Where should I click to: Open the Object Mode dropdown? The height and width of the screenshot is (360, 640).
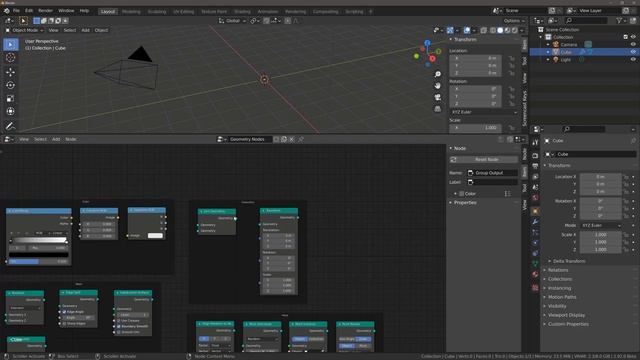click(x=24, y=30)
